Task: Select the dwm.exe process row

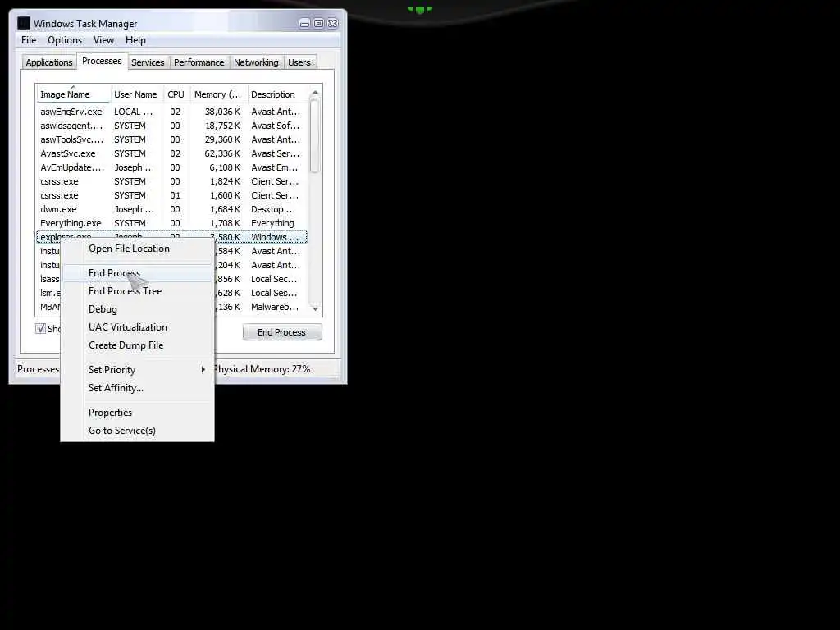Action: (171, 209)
